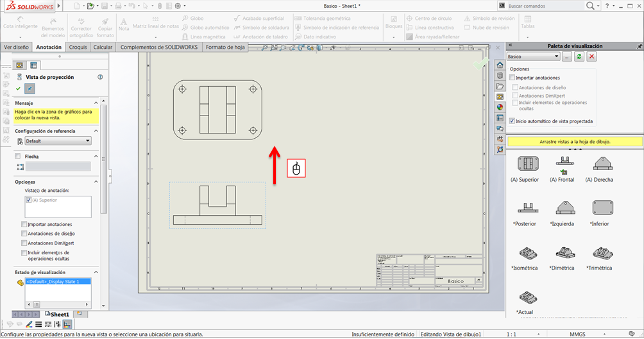Open the home resources task pane tab

click(x=500, y=65)
